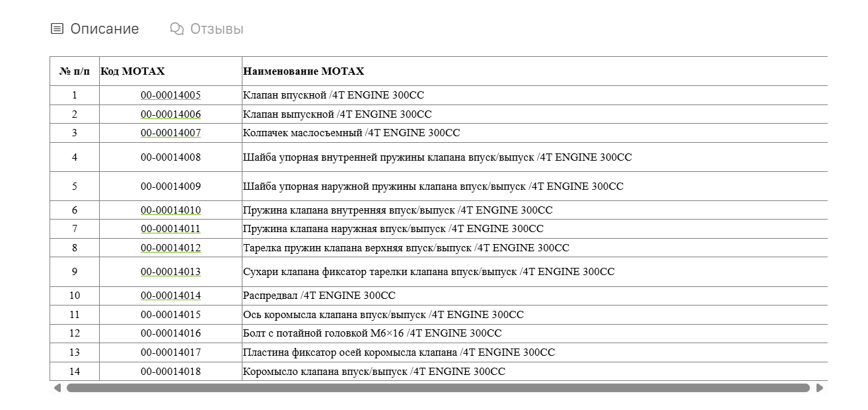
Task: Click the Отзывы speech bubbles icon
Action: (x=176, y=29)
